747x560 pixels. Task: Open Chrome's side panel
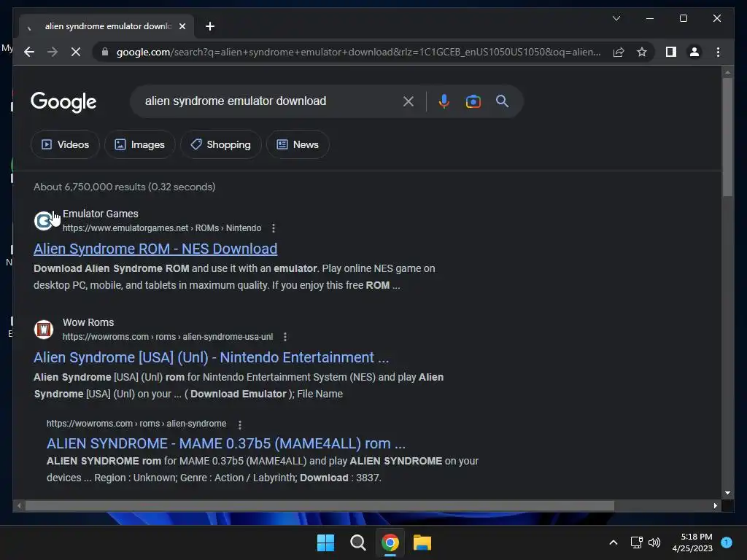pos(671,52)
